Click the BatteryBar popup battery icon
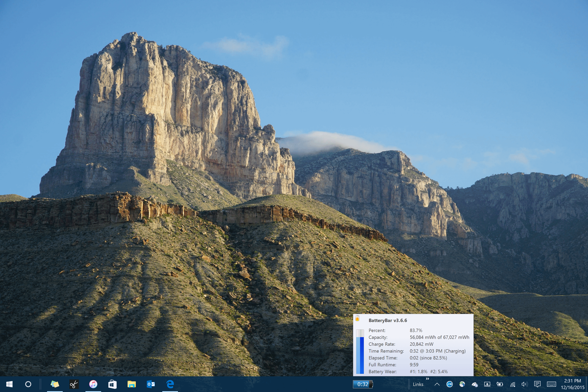 coord(358,318)
